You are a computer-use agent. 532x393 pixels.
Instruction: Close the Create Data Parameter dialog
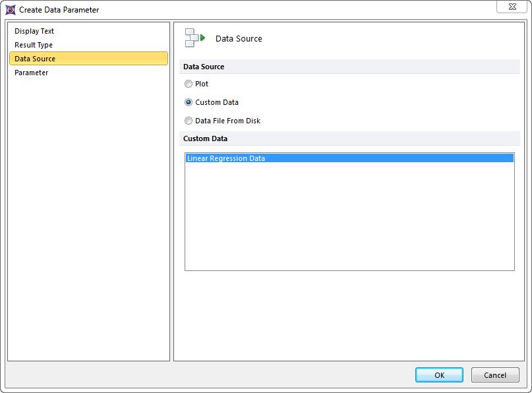pyautogui.click(x=512, y=7)
